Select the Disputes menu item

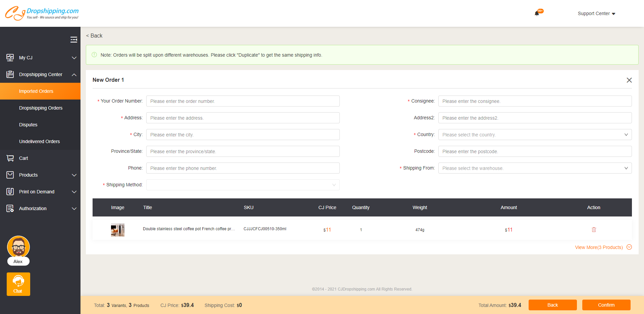[28, 124]
